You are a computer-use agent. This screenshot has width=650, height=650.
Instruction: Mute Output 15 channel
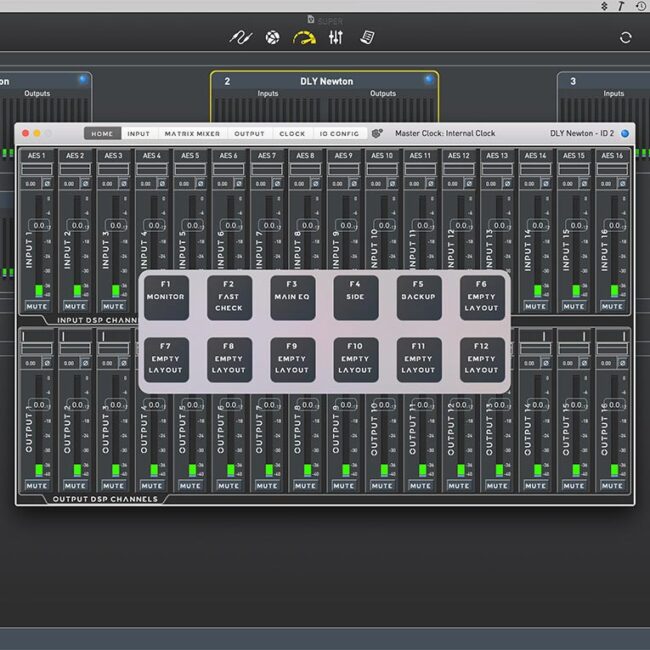click(x=574, y=486)
